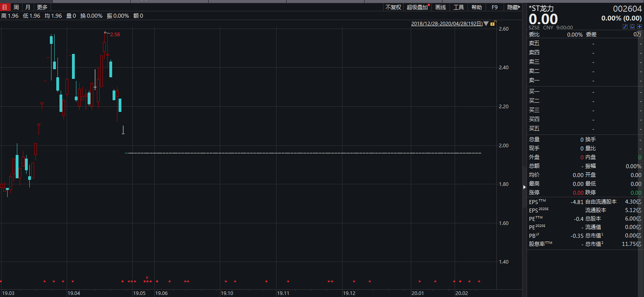
Task: Click the 换手 label
Action: tap(591, 140)
